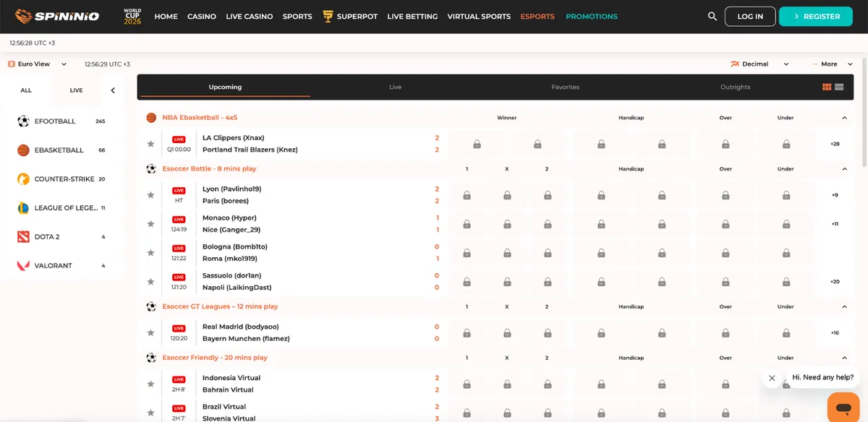
Task: Click the Esoccer Battle league ball icon
Action: point(151,168)
